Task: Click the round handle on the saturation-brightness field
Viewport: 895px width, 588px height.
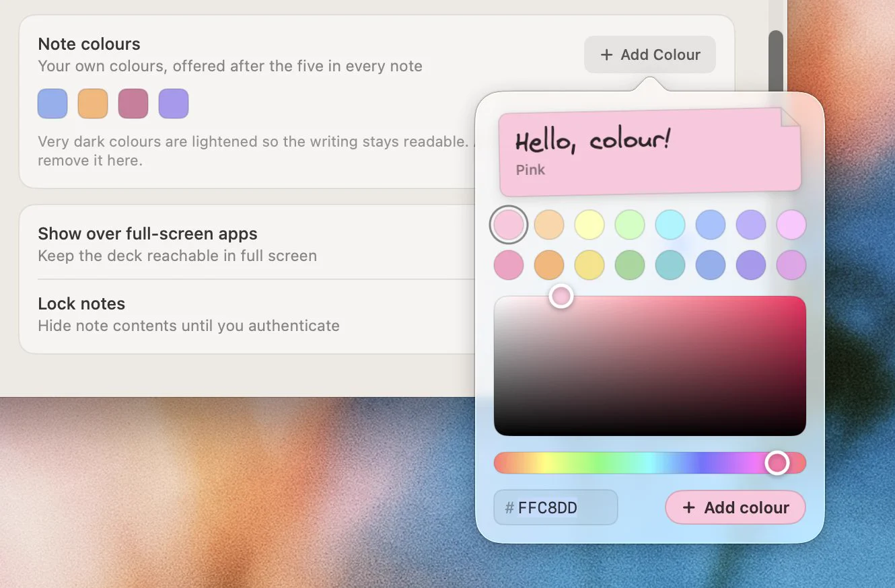Action: coord(561,296)
